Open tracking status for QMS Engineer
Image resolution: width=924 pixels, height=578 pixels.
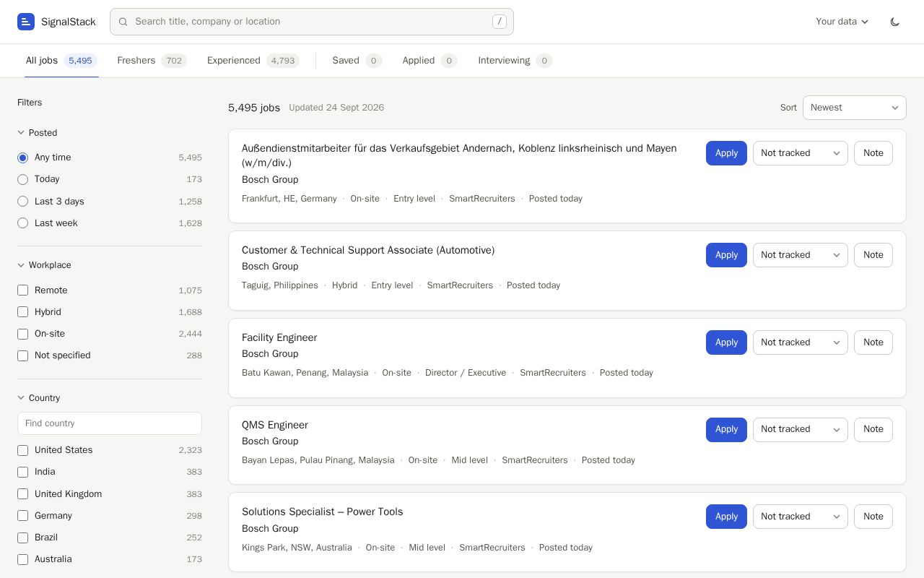[x=801, y=429]
